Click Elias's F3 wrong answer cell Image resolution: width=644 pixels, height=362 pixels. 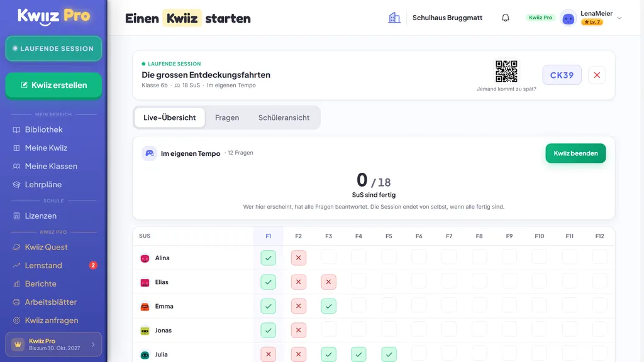(x=328, y=282)
